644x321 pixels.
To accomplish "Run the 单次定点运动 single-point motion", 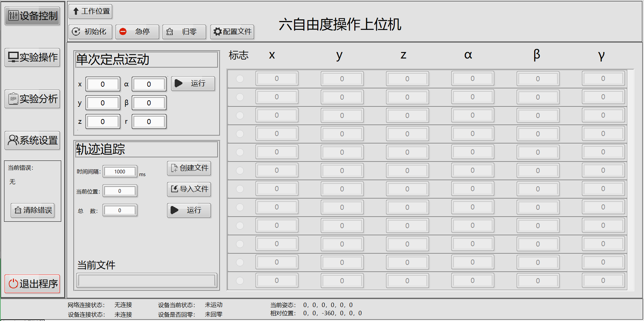I will 193,83.
